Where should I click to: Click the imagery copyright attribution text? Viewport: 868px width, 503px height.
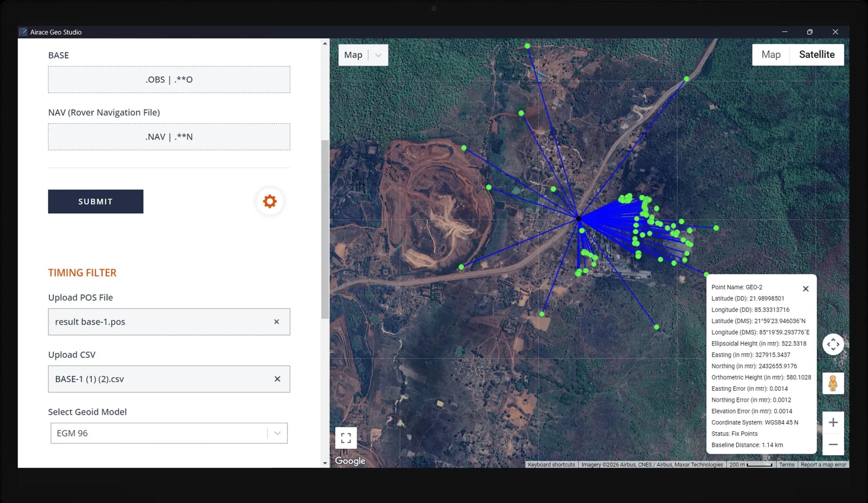pos(652,465)
